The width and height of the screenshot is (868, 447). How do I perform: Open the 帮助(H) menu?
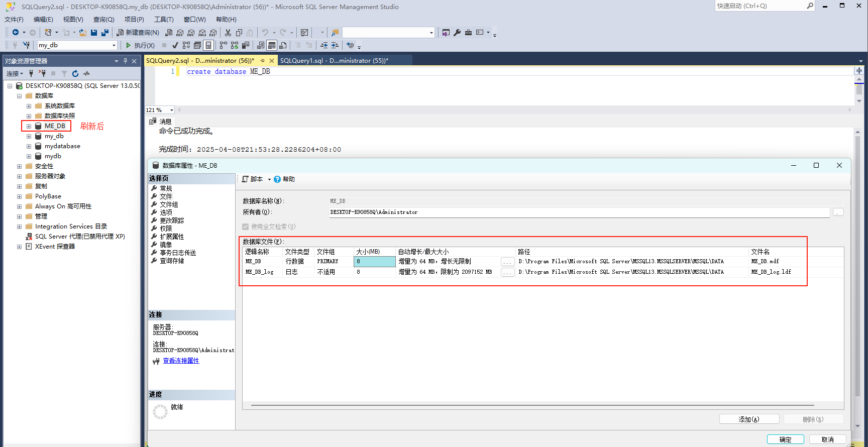point(226,19)
